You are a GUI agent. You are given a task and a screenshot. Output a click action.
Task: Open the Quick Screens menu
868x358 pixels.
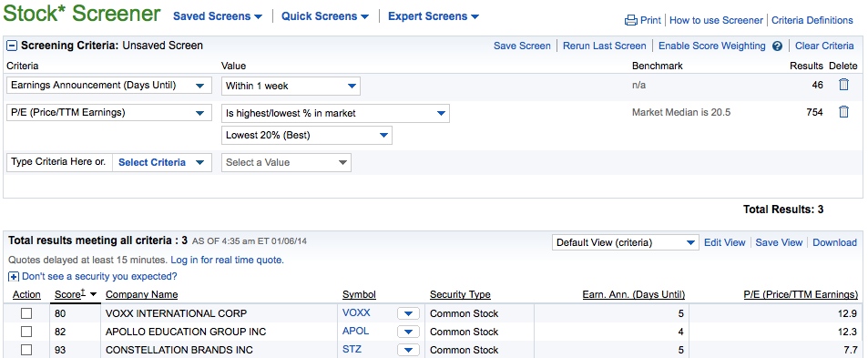325,16
